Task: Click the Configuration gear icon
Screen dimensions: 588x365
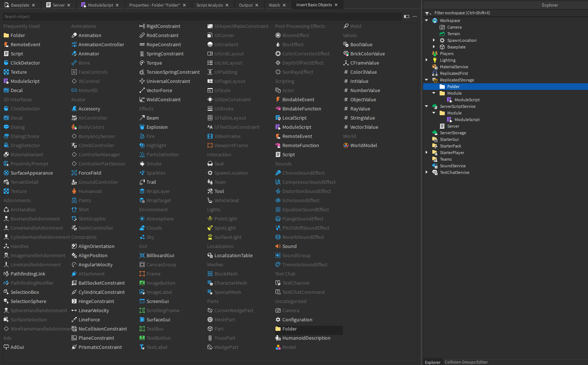Action: point(278,320)
